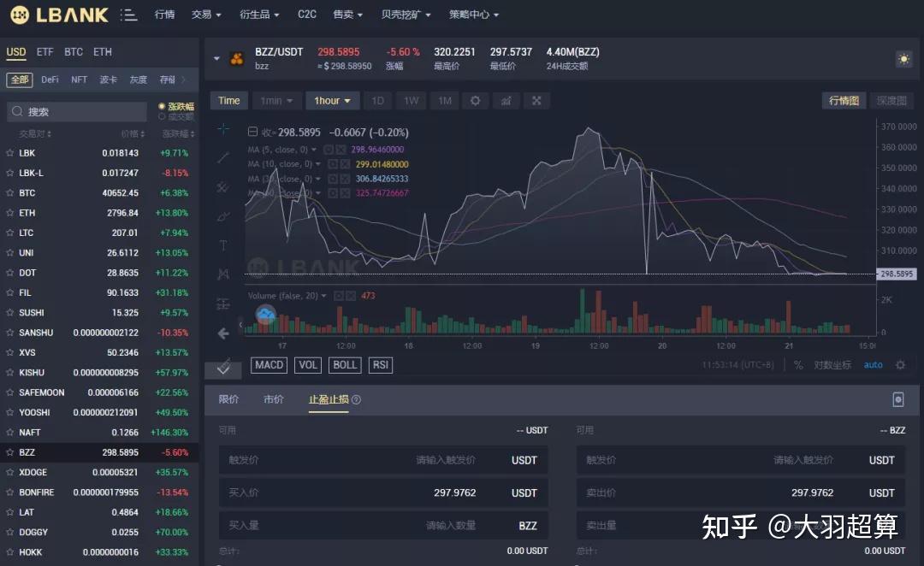This screenshot has height=566, width=924.
Task: Click the BZZ coin icon
Action: pyautogui.click(x=236, y=58)
